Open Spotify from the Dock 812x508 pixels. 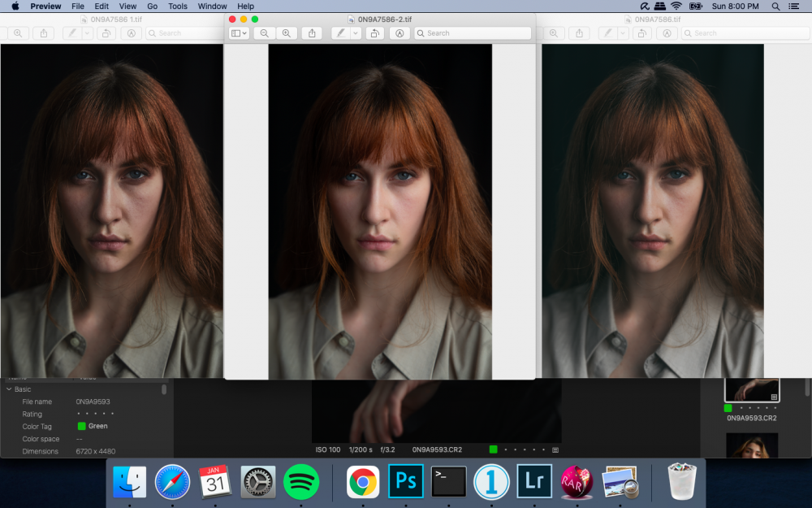click(300, 481)
